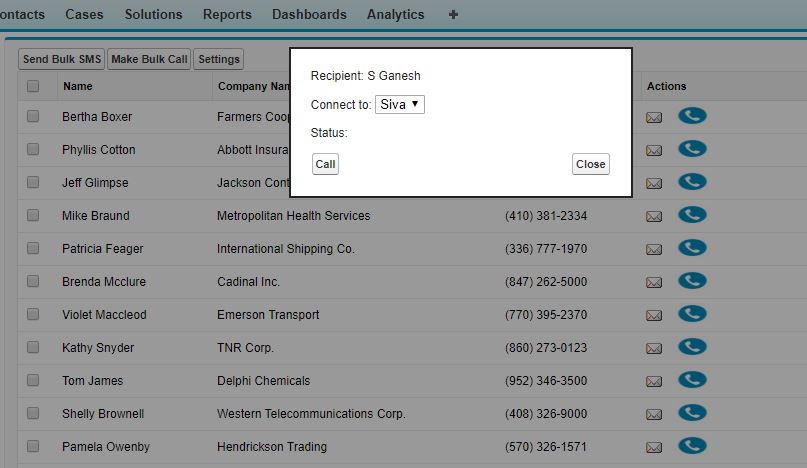Screen dimensions: 807x468
Task: Open the Connect to dropdown
Action: click(400, 104)
